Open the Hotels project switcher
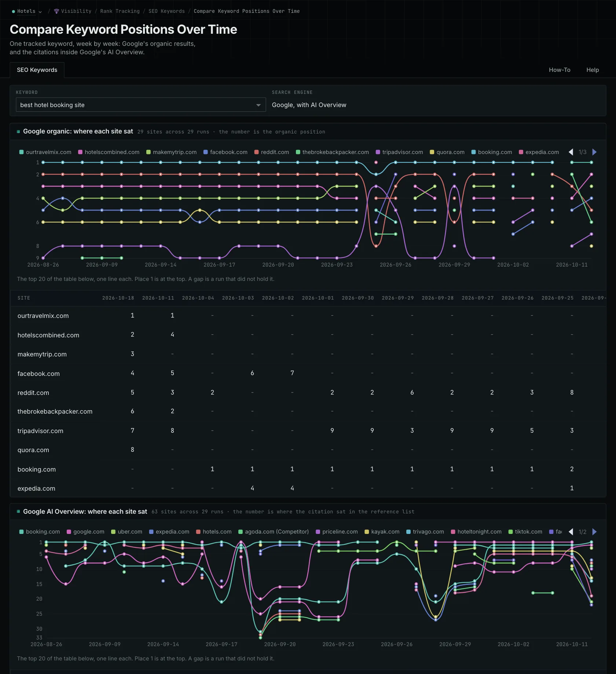The height and width of the screenshot is (674, 616). pos(27,11)
